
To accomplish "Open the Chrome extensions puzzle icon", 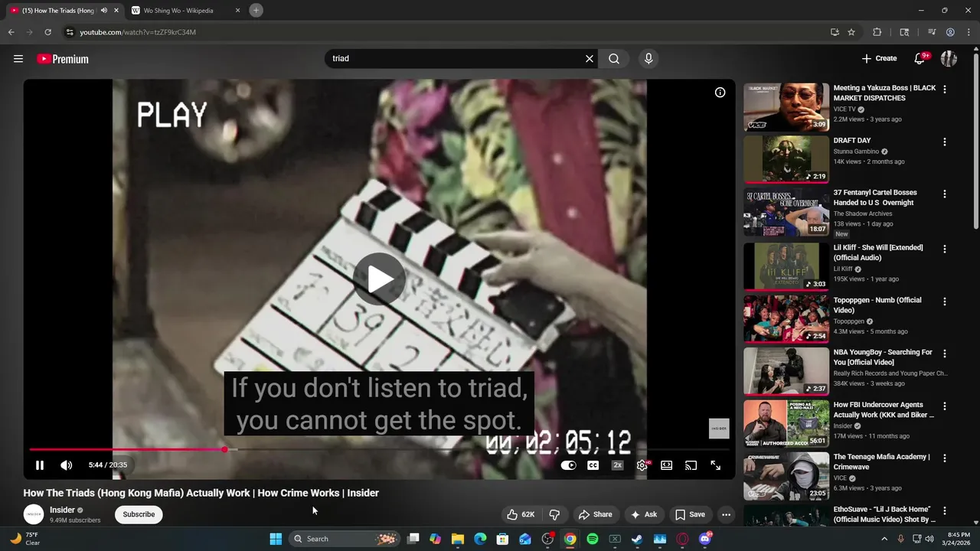I will pyautogui.click(x=877, y=32).
